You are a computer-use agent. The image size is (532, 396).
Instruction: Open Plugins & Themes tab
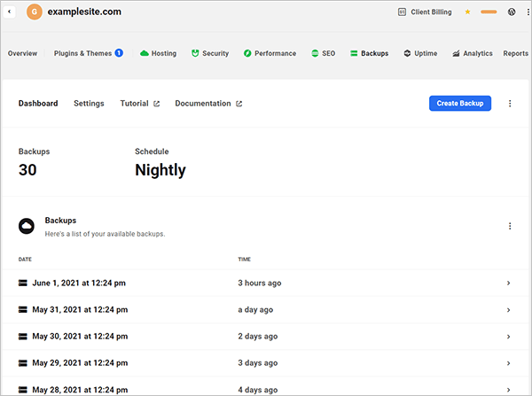pos(87,53)
